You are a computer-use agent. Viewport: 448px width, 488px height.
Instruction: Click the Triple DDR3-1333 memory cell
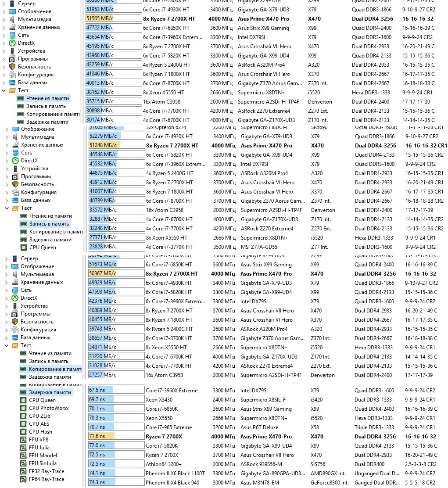(x=374, y=427)
